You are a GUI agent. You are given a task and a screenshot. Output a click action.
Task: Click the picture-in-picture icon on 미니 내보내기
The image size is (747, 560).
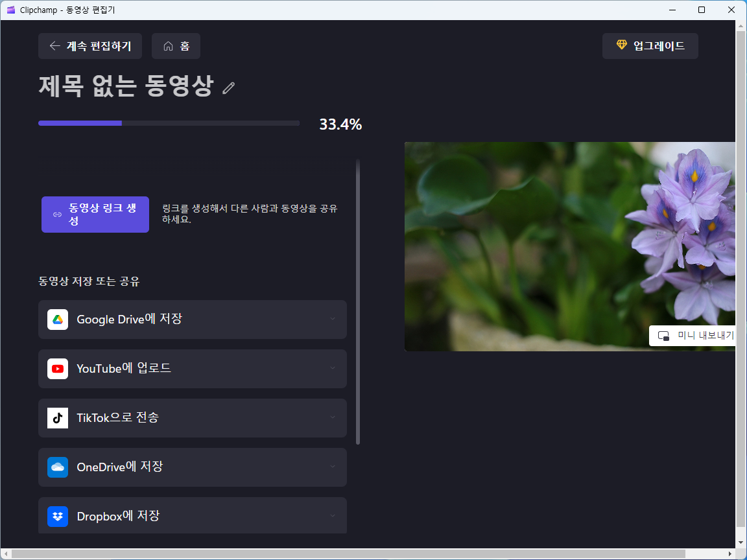tap(663, 336)
